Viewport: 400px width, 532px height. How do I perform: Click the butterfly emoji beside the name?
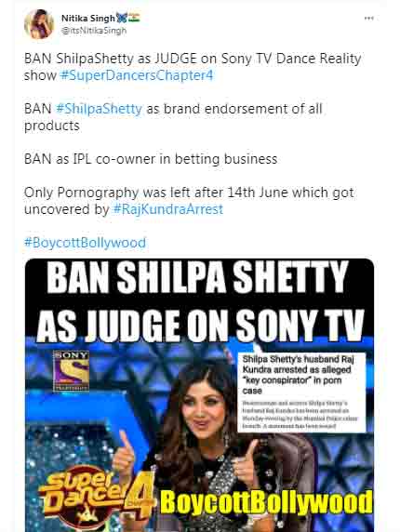[122, 18]
